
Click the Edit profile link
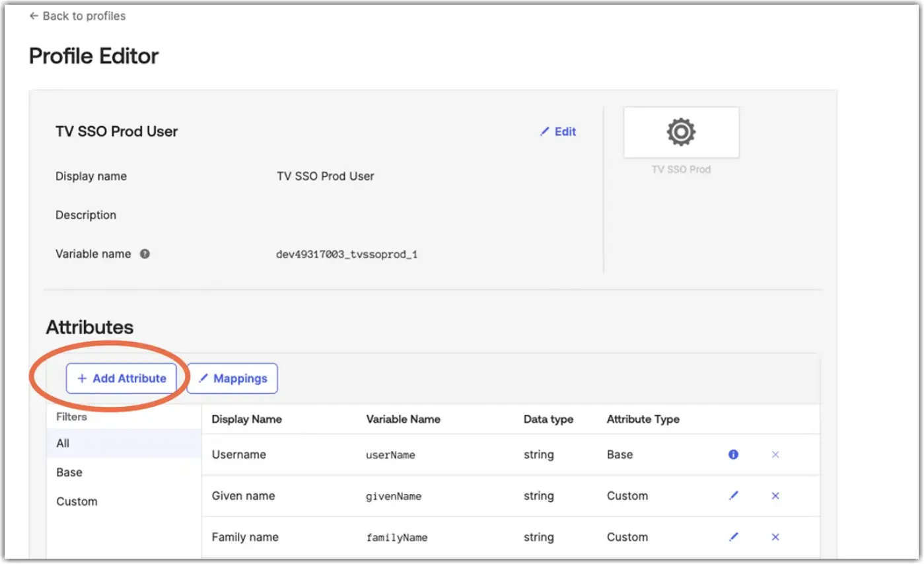(x=558, y=131)
